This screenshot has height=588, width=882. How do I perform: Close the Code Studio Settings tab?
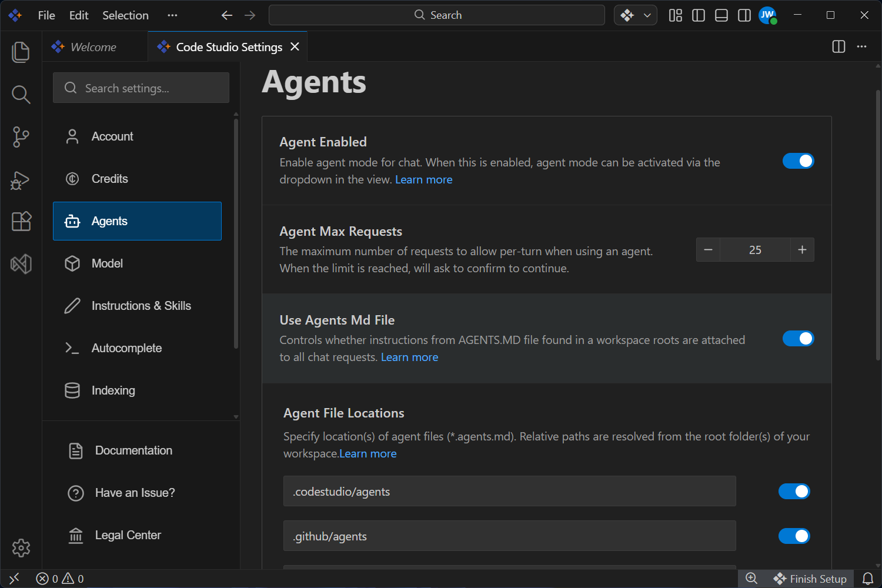[295, 46]
